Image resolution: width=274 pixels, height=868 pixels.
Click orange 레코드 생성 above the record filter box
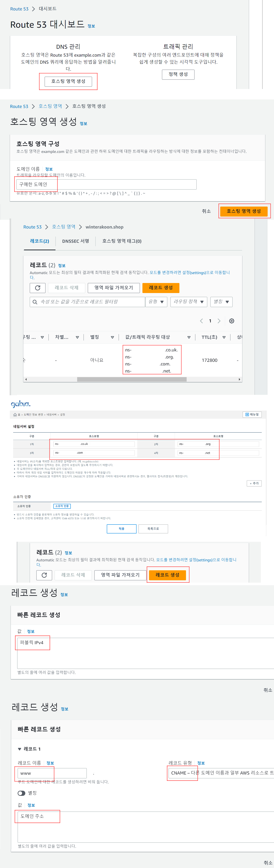coord(161,288)
